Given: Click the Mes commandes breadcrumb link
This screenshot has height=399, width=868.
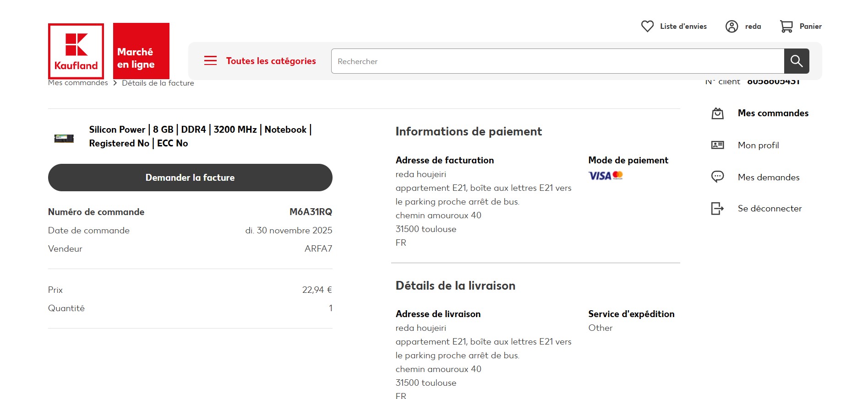Looking at the screenshot, I should [x=78, y=83].
